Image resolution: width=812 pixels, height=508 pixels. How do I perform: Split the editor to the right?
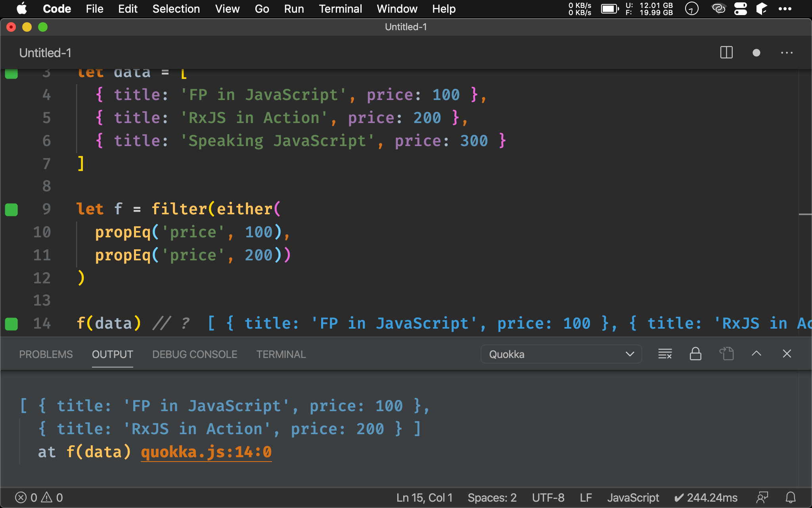[x=726, y=52]
